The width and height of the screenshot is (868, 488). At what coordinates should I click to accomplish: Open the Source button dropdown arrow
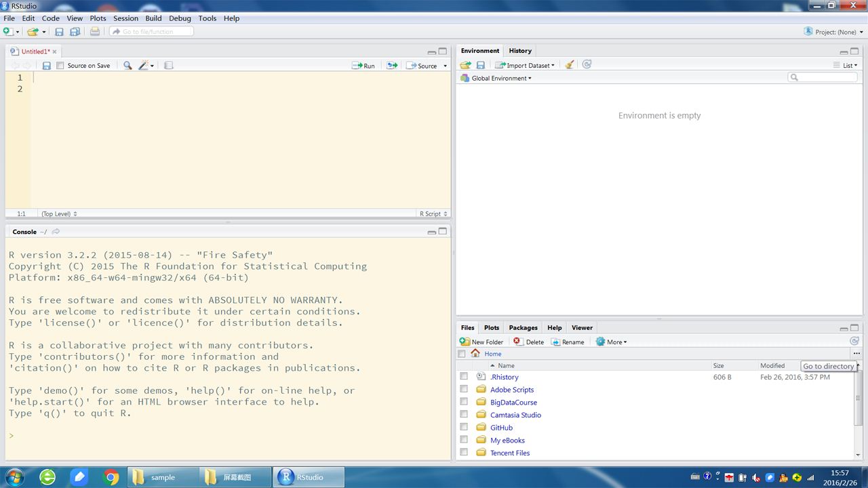tap(445, 66)
